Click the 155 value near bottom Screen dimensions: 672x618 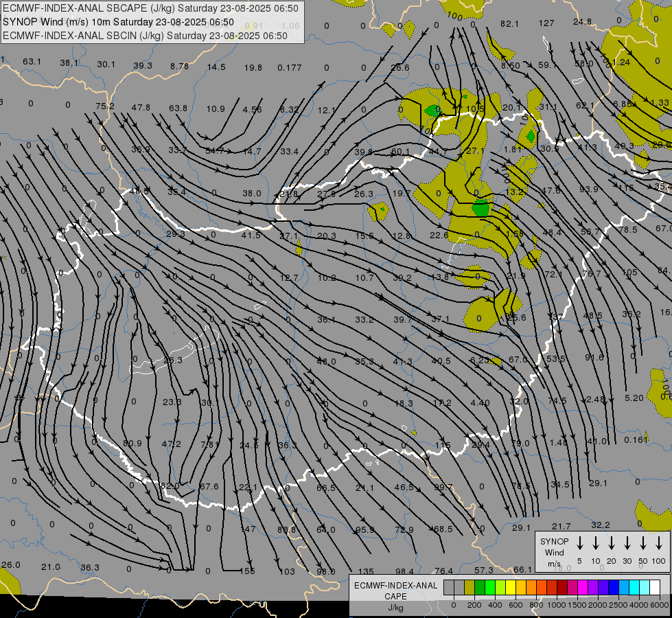247,571
